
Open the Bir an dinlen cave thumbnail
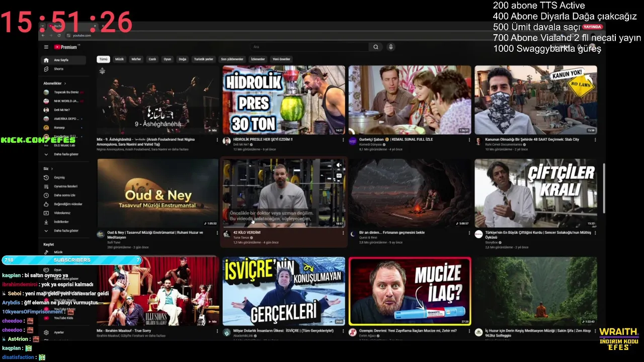(x=410, y=193)
